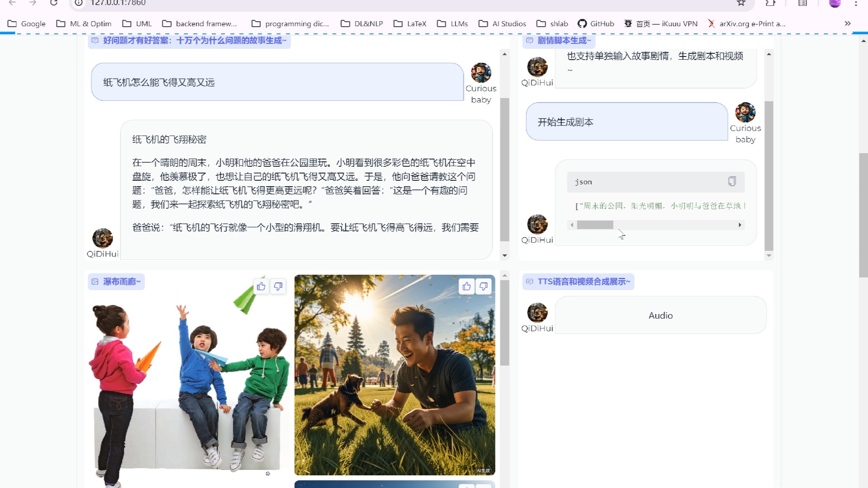Open the children with paper planes thumbnail
This screenshot has width=868, height=488.
pos(189,382)
